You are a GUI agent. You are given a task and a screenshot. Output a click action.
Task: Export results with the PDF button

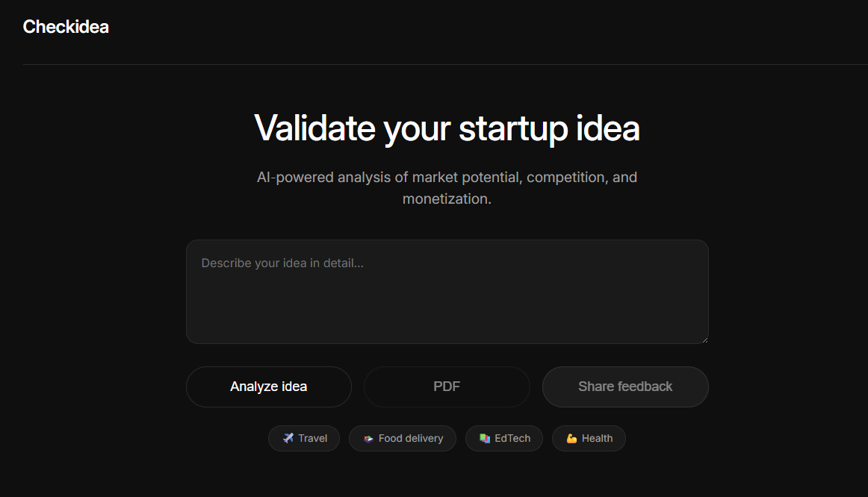click(447, 387)
